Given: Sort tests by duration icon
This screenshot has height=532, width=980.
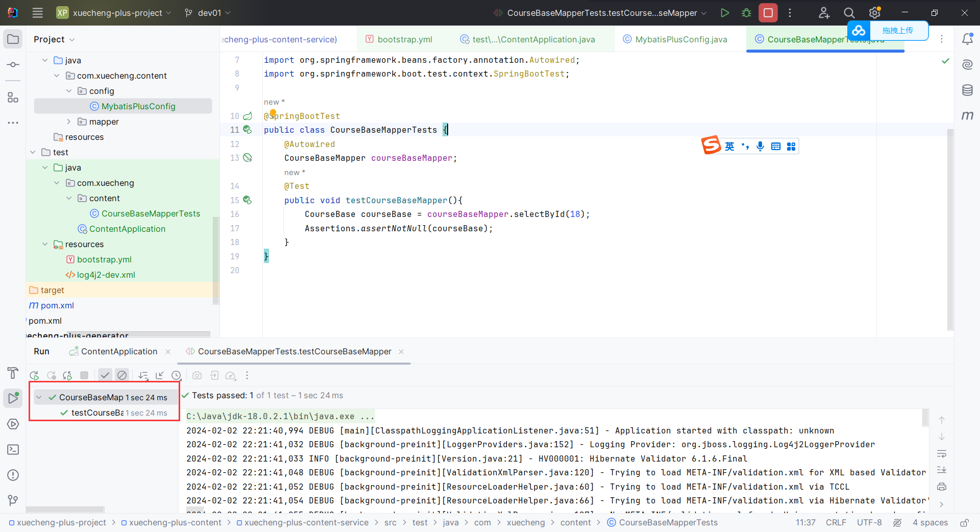Looking at the screenshot, I should tap(143, 375).
